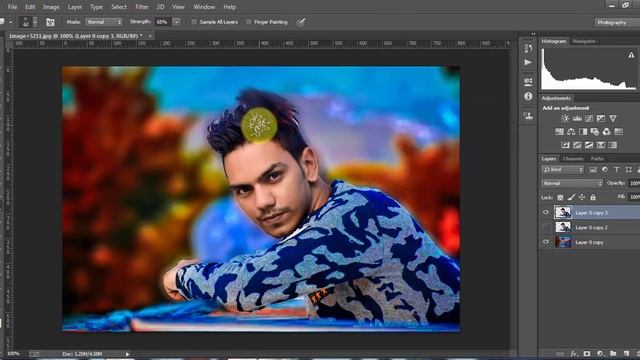Close the Image+5211.jpg document tab
Image resolution: width=640 pixels, height=360 pixels.
point(150,36)
